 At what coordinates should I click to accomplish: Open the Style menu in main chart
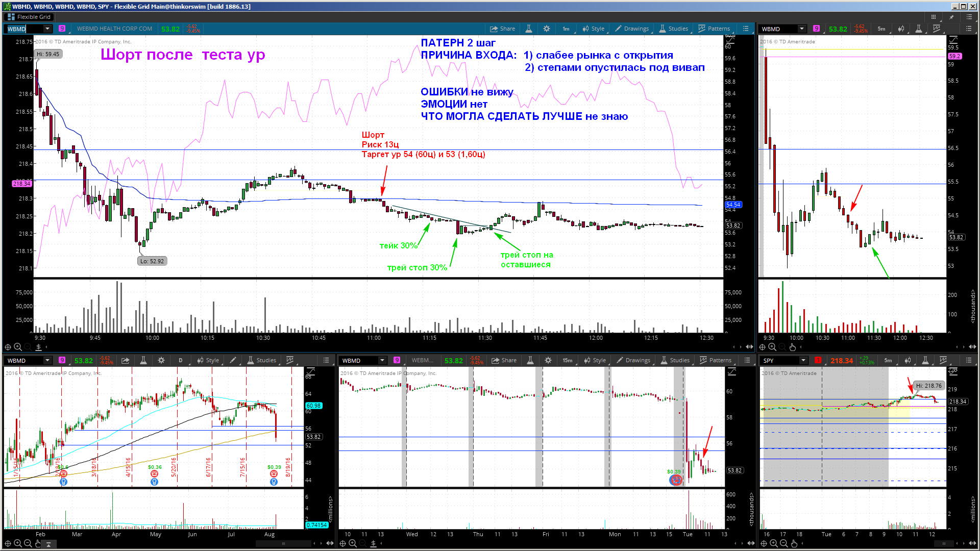[x=594, y=29]
